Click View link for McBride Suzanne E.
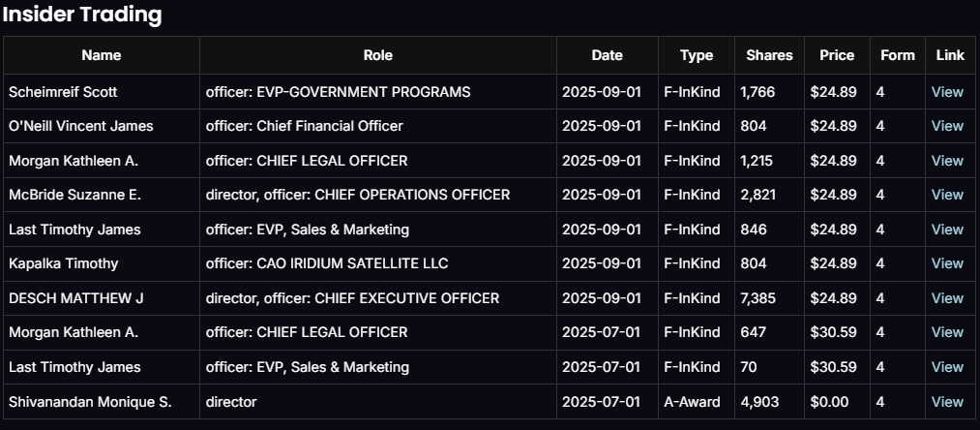Screen dimensions: 980x430 pyautogui.click(x=947, y=195)
